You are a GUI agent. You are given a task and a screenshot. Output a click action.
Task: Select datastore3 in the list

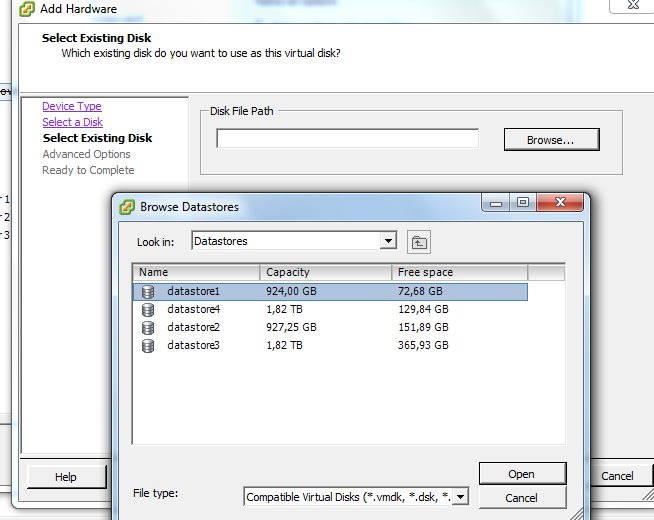pos(194,345)
